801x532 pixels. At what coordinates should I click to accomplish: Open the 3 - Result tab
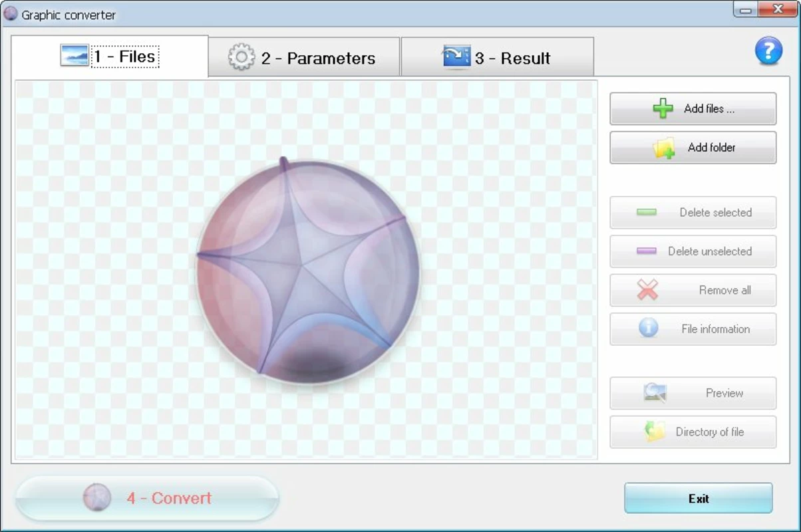click(497, 57)
